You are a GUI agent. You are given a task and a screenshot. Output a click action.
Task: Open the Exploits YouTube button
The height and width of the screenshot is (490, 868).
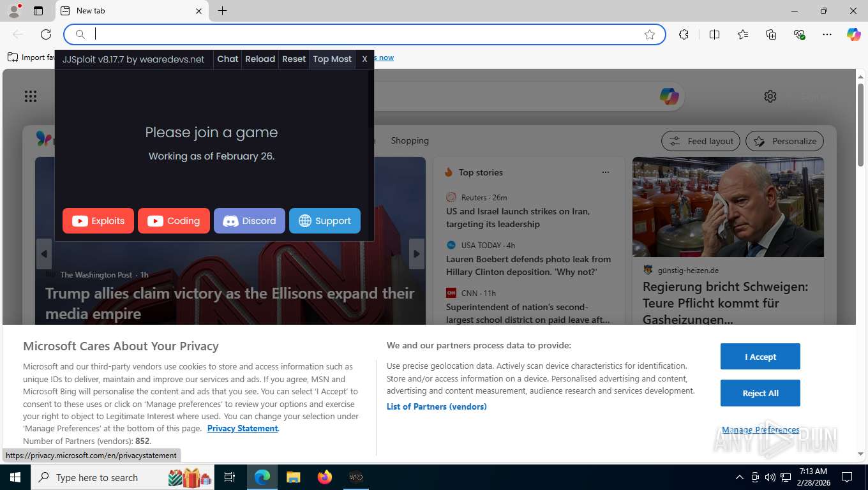(x=98, y=221)
